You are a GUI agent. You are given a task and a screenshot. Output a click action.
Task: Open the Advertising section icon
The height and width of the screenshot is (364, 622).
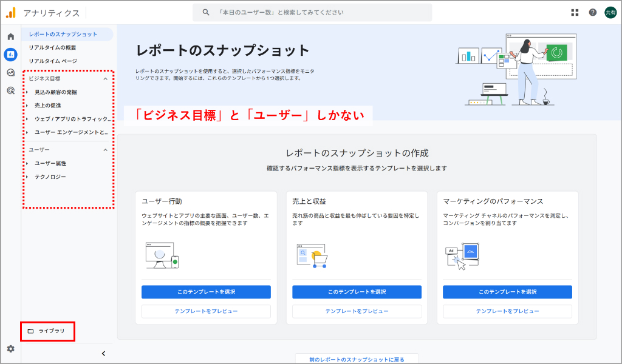coord(9,91)
